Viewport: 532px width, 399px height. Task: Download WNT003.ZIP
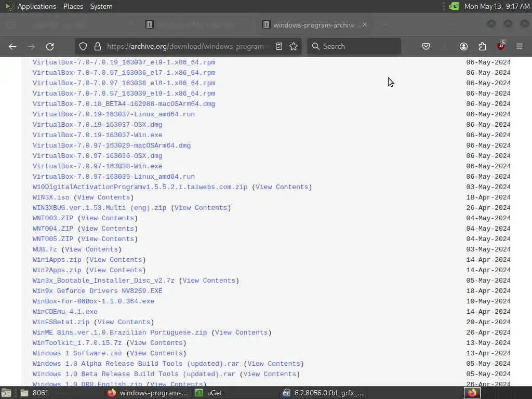[53, 218]
